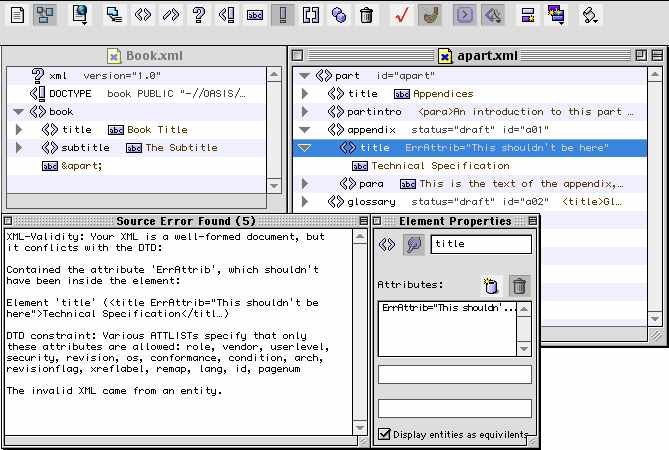Expand the partintro element
The image size is (669, 450).
click(305, 112)
